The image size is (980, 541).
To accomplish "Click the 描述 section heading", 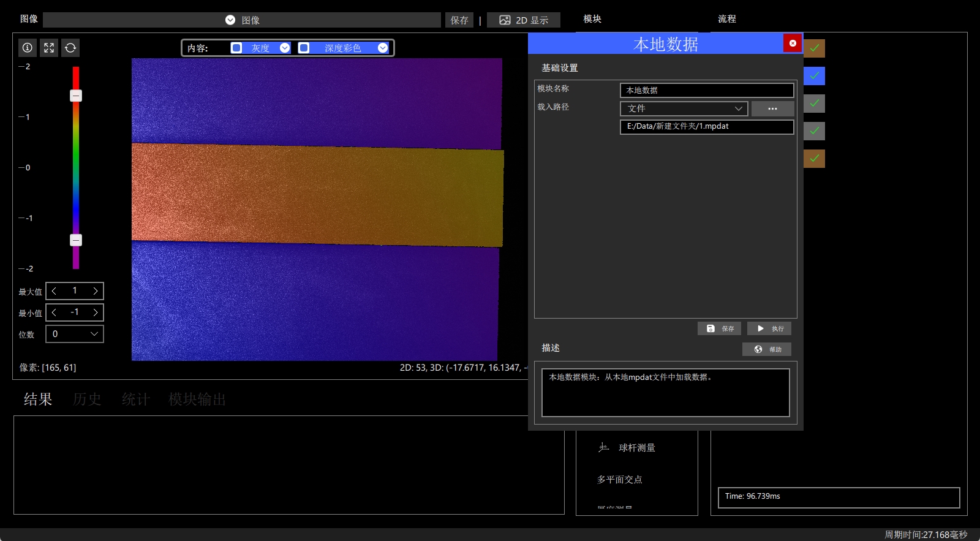I will pos(551,348).
